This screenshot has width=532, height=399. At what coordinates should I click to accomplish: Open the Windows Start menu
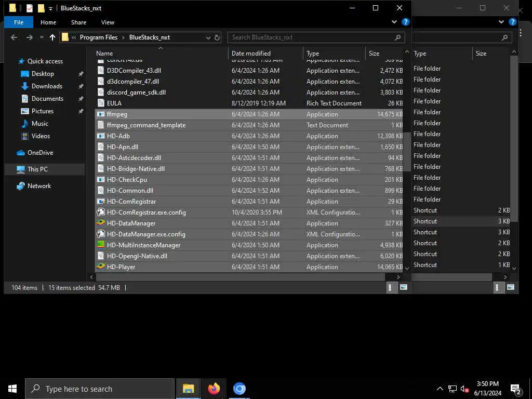[12, 389]
